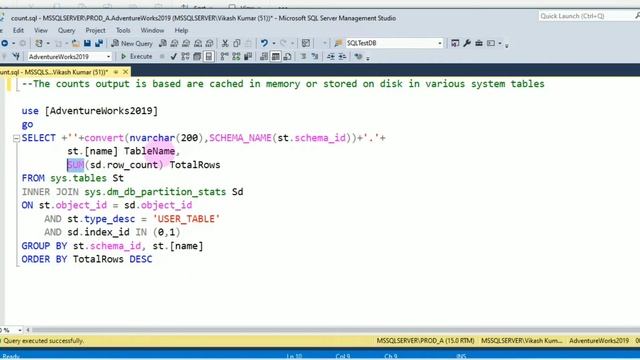Toggle IntelliSense Enabled icon
This screenshot has height=360, width=640.
209,57
